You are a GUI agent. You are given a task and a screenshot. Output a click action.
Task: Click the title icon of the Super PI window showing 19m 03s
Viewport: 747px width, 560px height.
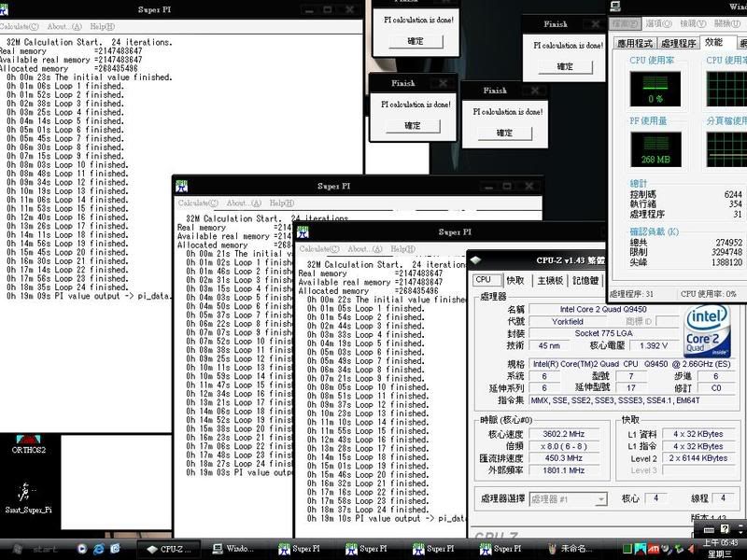(181, 186)
